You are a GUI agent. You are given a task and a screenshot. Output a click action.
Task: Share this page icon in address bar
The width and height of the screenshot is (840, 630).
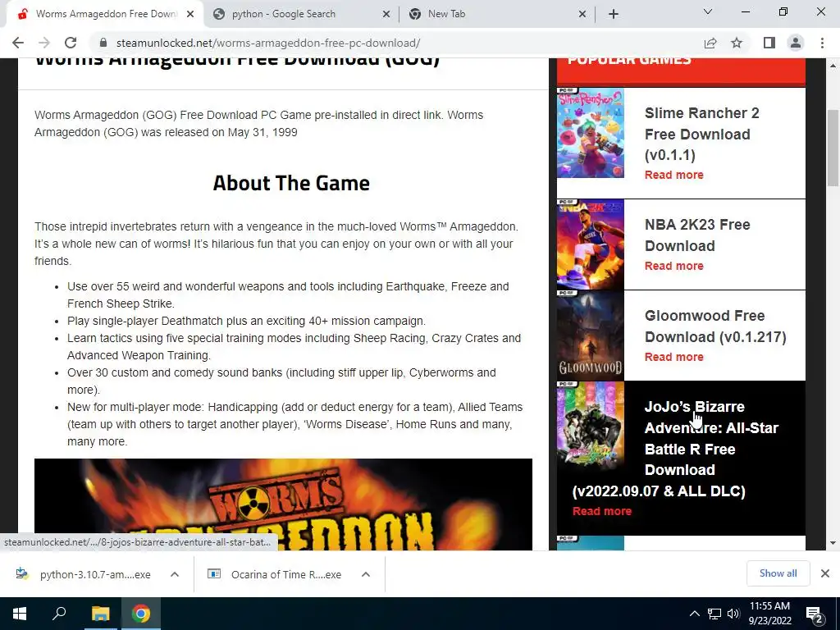tap(710, 43)
